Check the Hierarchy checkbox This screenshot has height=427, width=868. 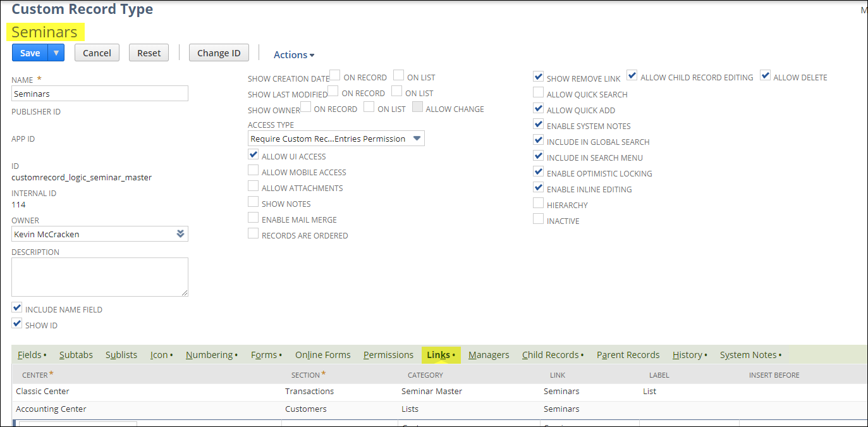coord(538,202)
